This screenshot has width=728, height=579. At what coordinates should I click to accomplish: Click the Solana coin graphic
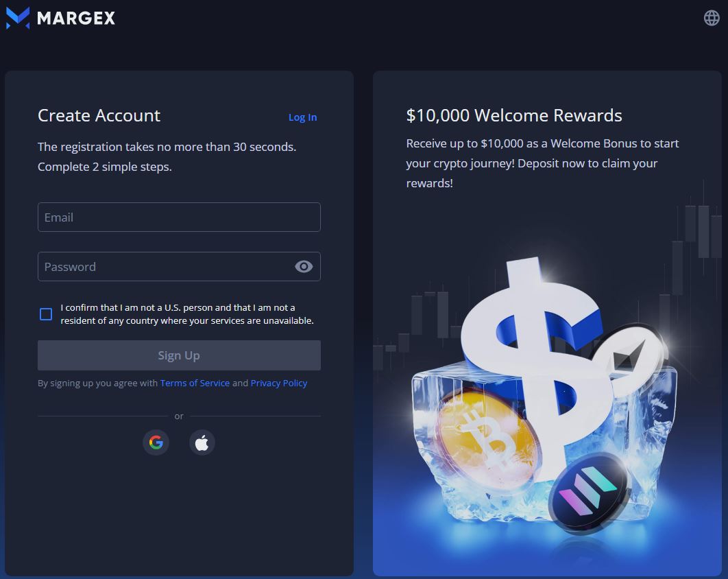(x=587, y=492)
